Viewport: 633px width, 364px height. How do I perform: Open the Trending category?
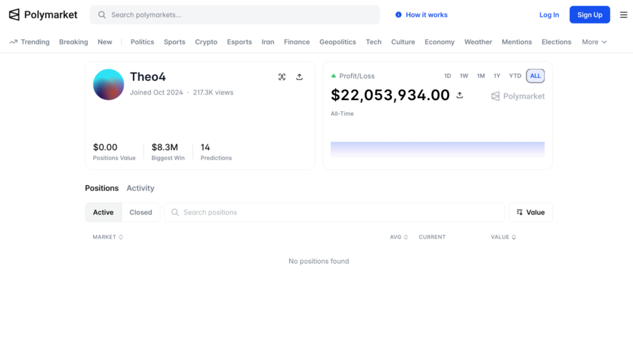[30, 42]
